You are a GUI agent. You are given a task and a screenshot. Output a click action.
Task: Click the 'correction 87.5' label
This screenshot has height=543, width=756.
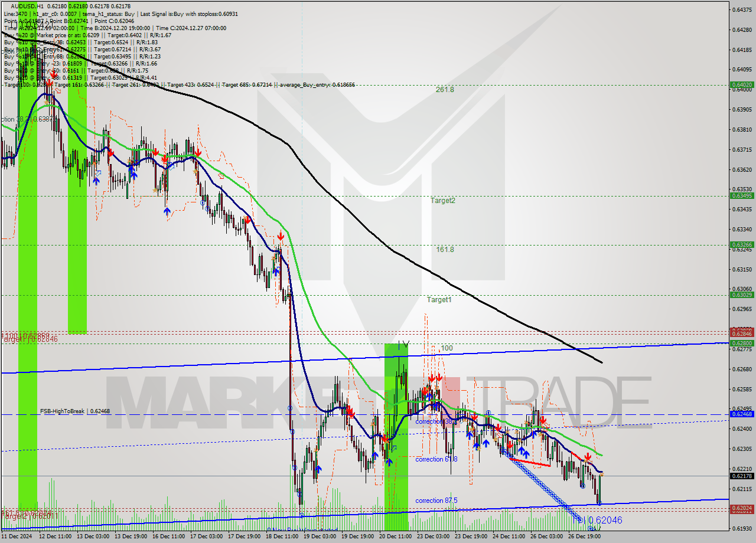click(x=437, y=501)
